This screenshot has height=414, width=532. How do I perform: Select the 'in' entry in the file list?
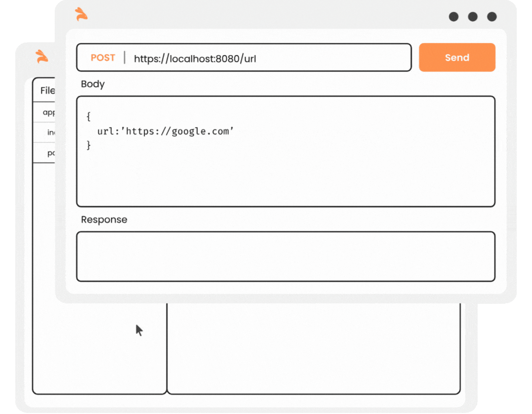coord(51,132)
